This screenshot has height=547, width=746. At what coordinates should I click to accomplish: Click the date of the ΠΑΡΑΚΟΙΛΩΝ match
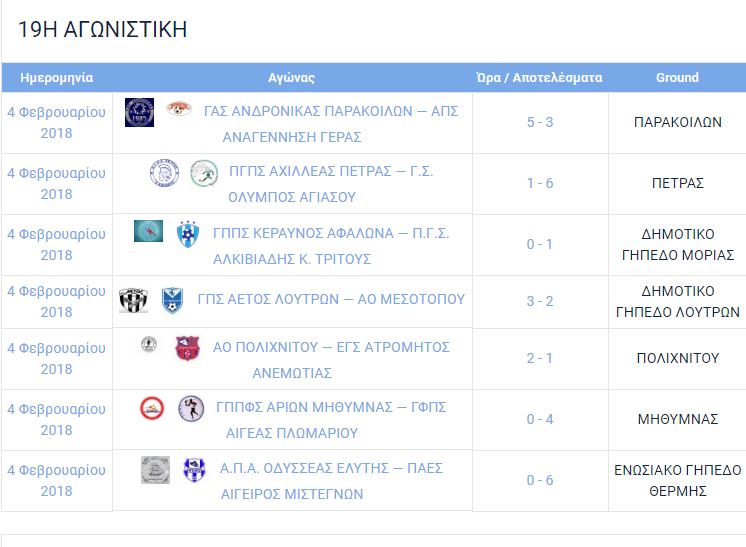click(57, 123)
